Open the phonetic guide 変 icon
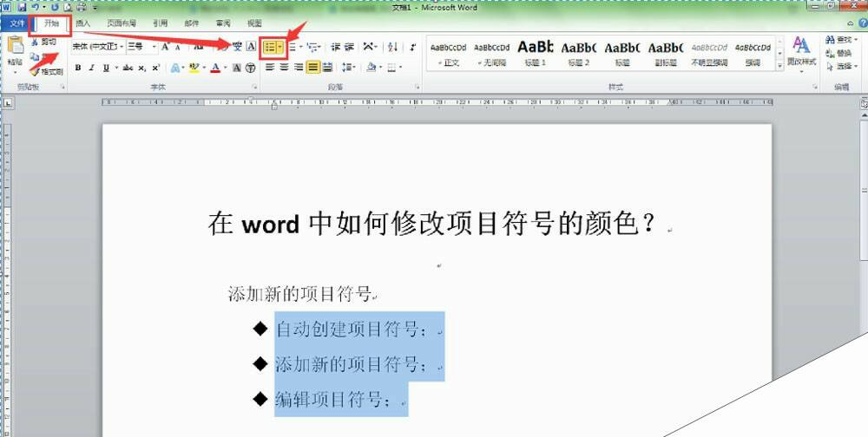Viewport: 868px width, 437px height. [238, 47]
